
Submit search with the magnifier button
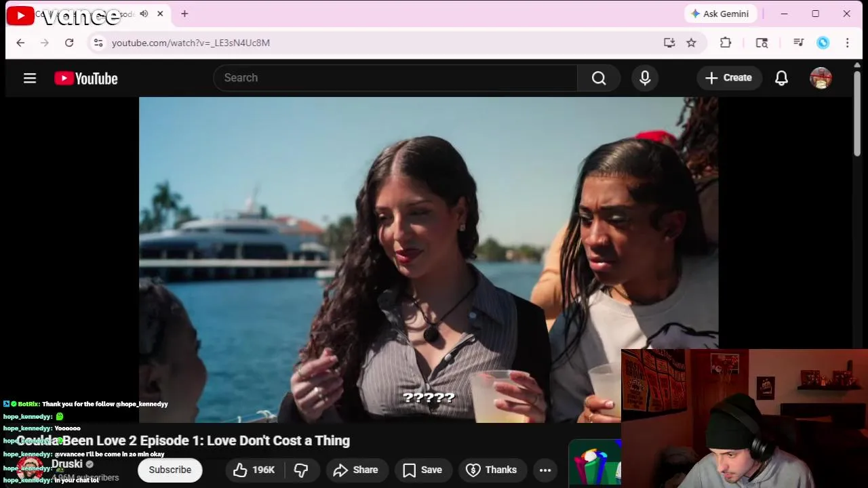tap(599, 78)
